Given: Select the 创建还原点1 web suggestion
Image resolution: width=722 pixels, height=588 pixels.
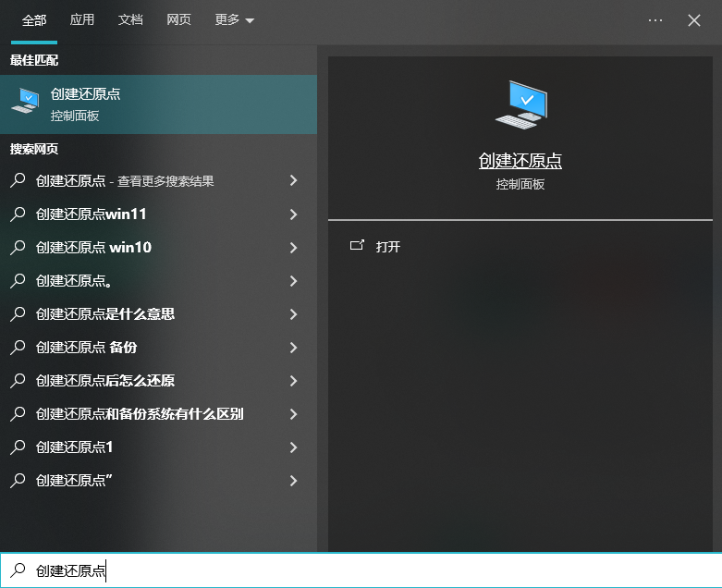Looking at the screenshot, I should [x=74, y=447].
